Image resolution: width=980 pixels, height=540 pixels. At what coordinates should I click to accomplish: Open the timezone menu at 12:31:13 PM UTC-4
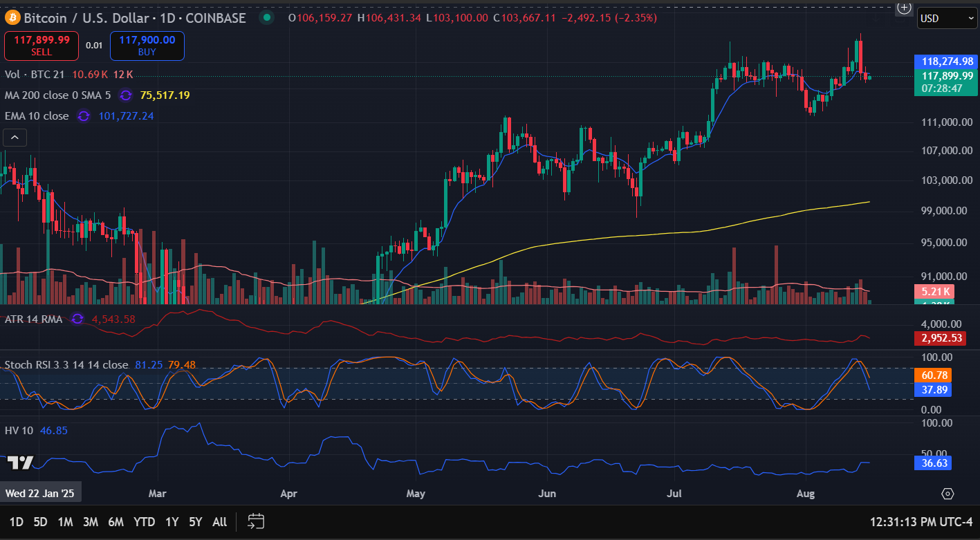(921, 522)
